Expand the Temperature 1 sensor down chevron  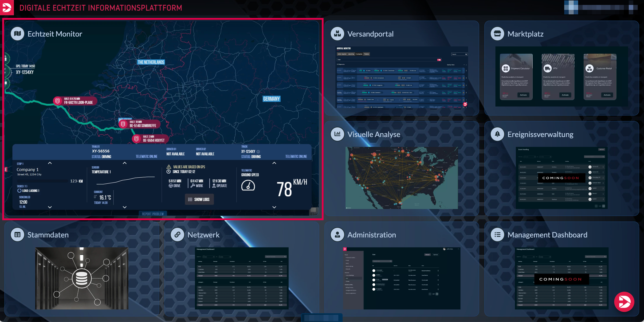[125, 207]
